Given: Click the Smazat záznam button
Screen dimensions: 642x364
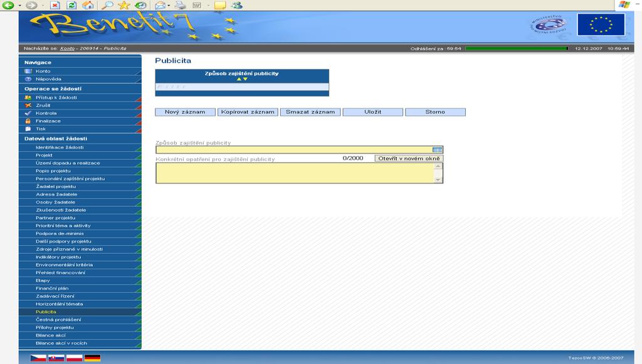Looking at the screenshot, I should (310, 112).
